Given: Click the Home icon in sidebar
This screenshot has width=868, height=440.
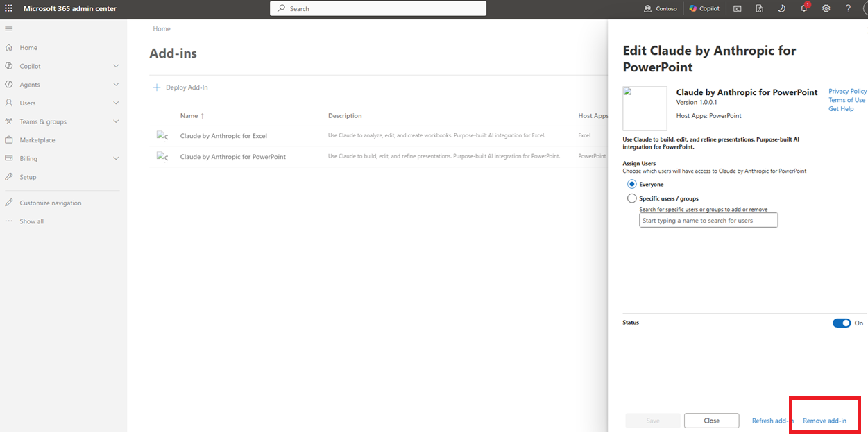Looking at the screenshot, I should [x=9, y=47].
